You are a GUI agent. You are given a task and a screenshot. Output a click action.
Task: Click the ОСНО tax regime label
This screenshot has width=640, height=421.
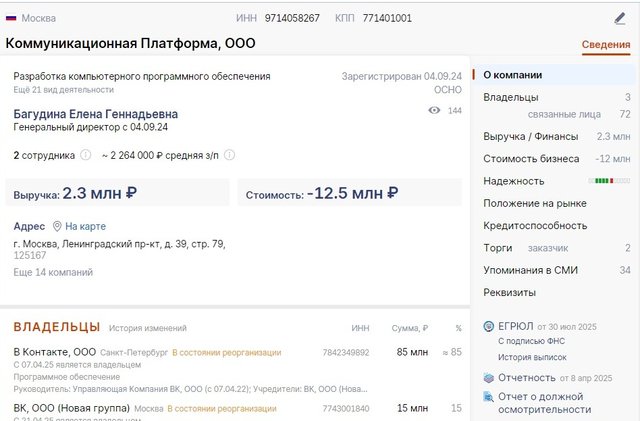tap(448, 90)
